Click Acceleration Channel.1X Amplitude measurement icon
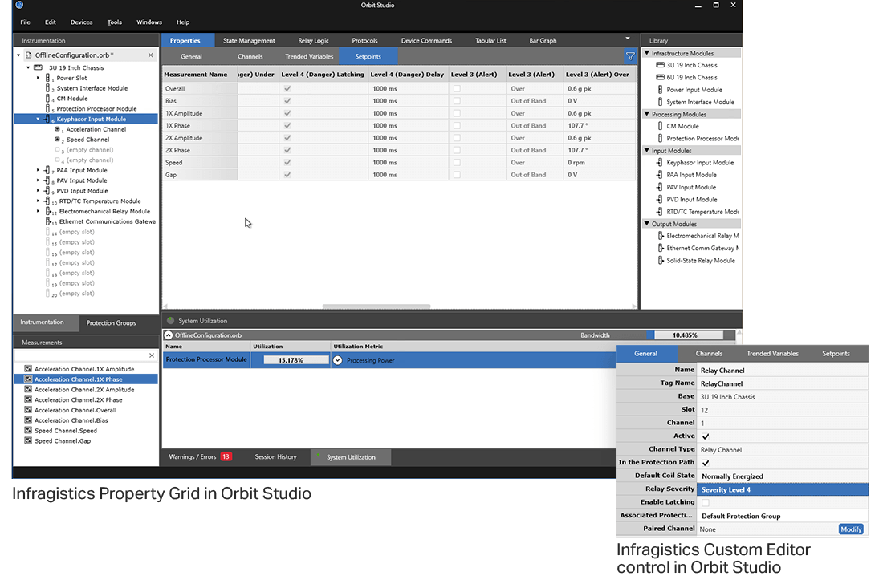 [28, 369]
